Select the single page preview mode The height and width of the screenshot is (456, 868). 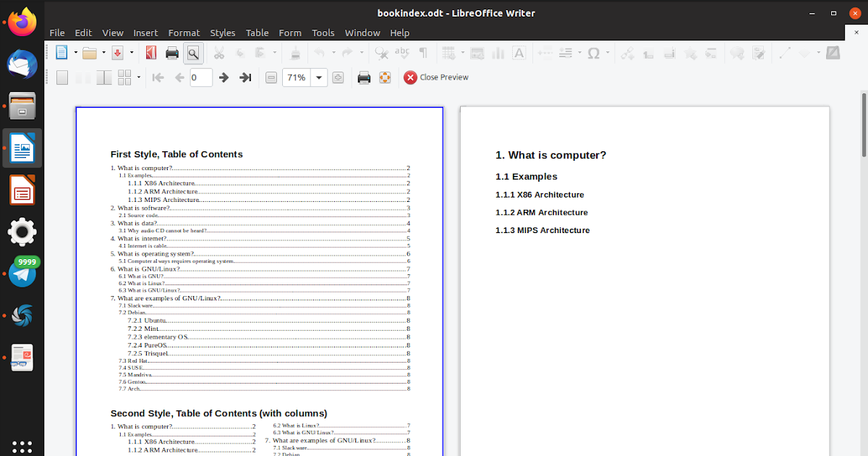click(x=63, y=77)
